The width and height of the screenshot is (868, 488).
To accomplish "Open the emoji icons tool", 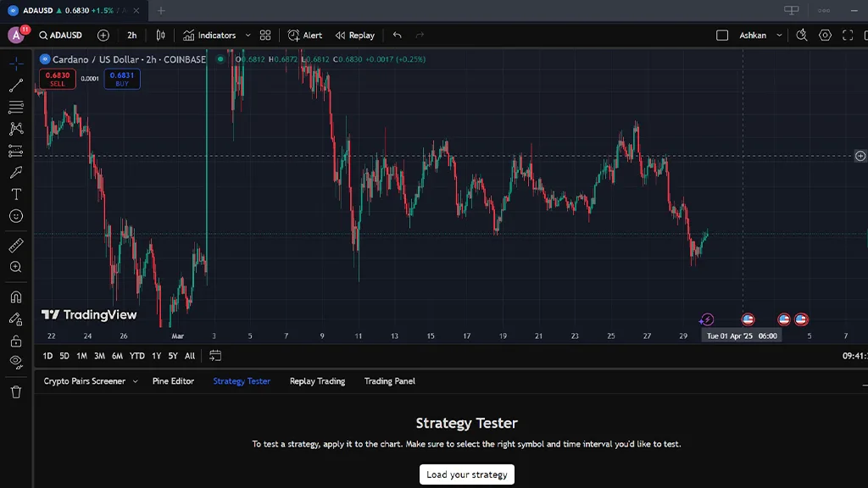I will [15, 216].
